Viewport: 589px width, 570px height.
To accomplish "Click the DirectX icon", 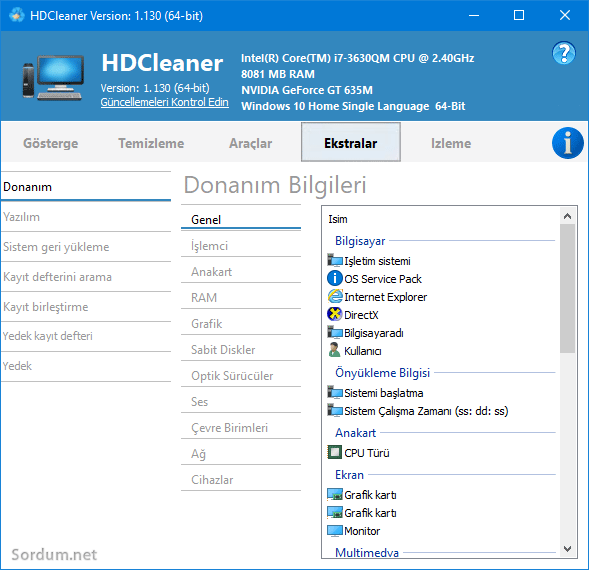I will pyautogui.click(x=335, y=314).
